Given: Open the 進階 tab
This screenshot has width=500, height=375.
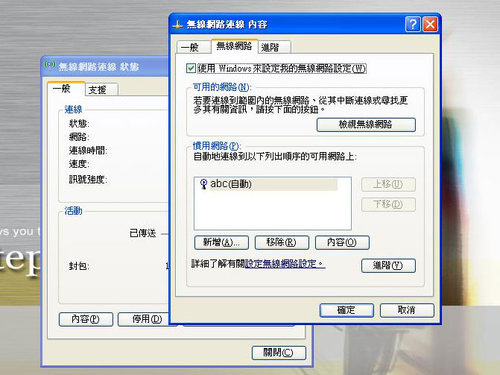Looking at the screenshot, I should tap(274, 47).
